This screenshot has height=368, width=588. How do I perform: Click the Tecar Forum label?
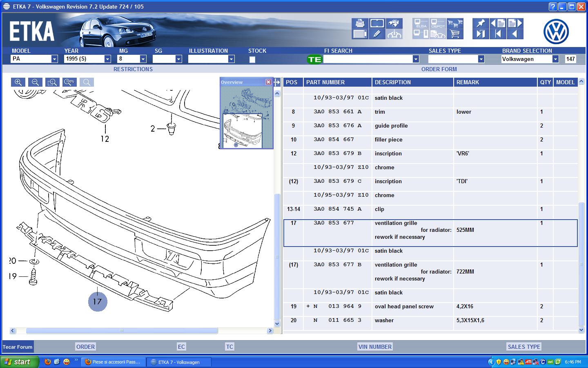pyautogui.click(x=18, y=347)
